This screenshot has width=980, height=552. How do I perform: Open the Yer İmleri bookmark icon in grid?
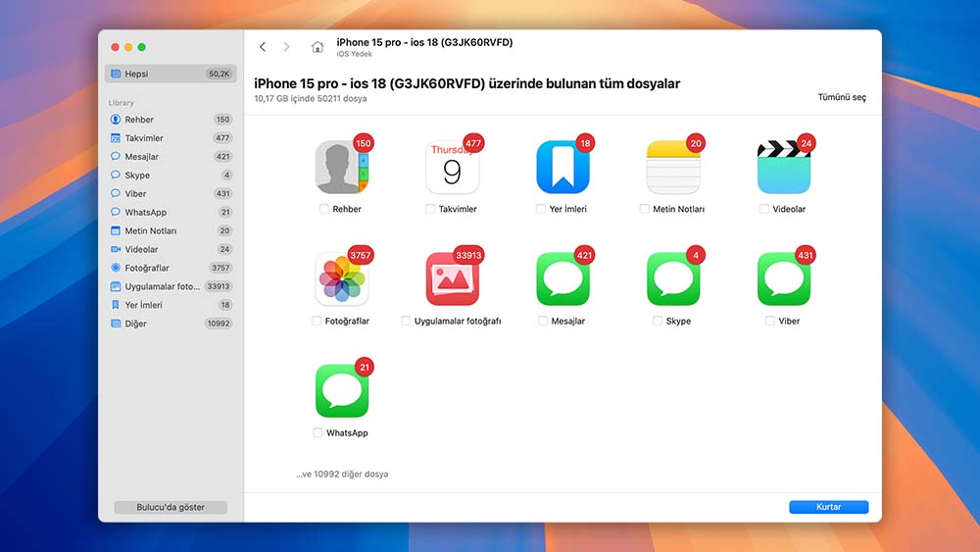[x=563, y=167]
